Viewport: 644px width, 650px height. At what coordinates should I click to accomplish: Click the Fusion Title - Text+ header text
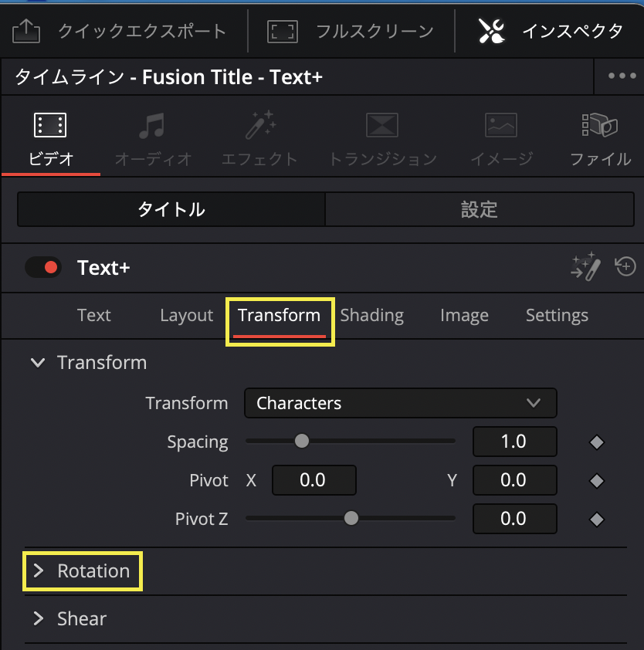pyautogui.click(x=232, y=77)
